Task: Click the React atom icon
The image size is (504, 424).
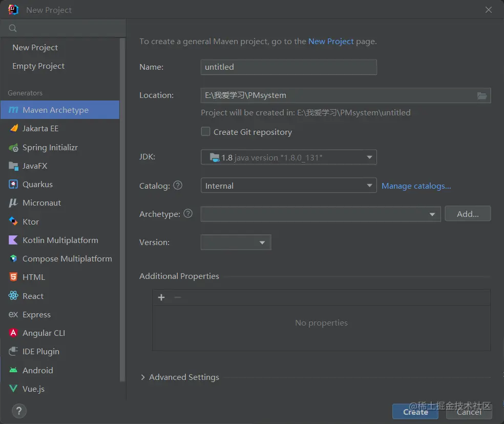Action: 13,296
